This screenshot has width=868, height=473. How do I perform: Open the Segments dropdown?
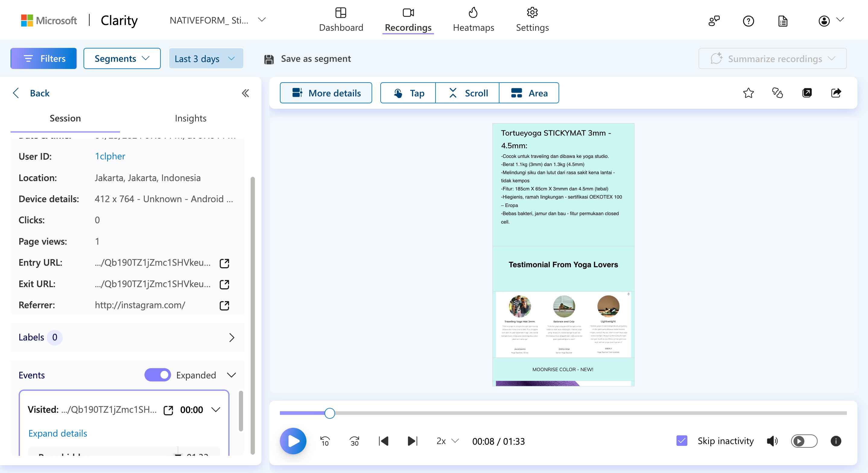[x=122, y=58]
